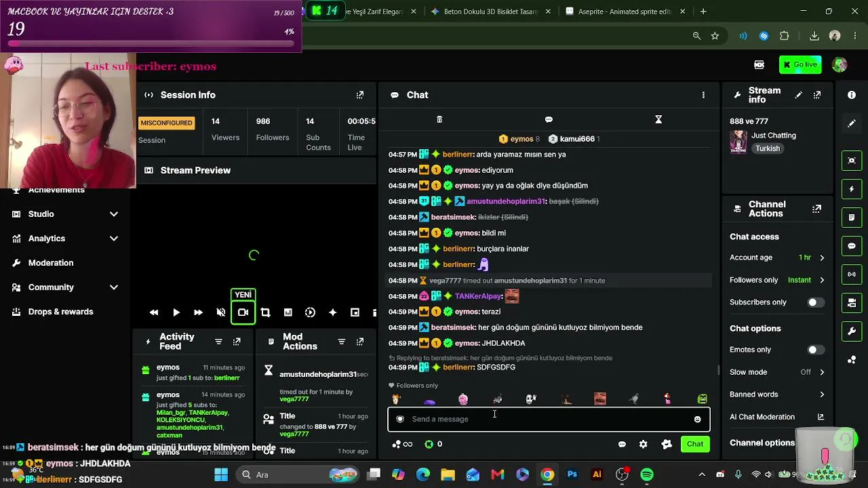Pop out the Channel Actions panel
The height and width of the screenshot is (488, 868).
point(817,209)
